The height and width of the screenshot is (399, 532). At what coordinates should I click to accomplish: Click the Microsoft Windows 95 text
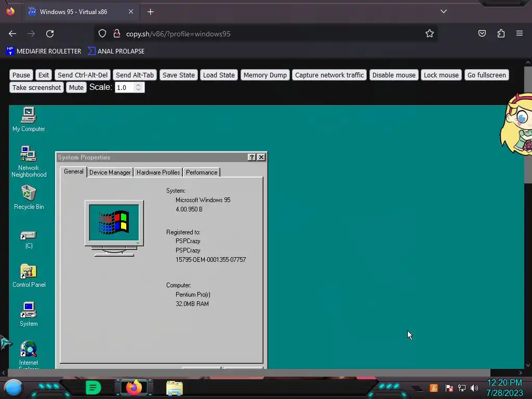pos(203,200)
